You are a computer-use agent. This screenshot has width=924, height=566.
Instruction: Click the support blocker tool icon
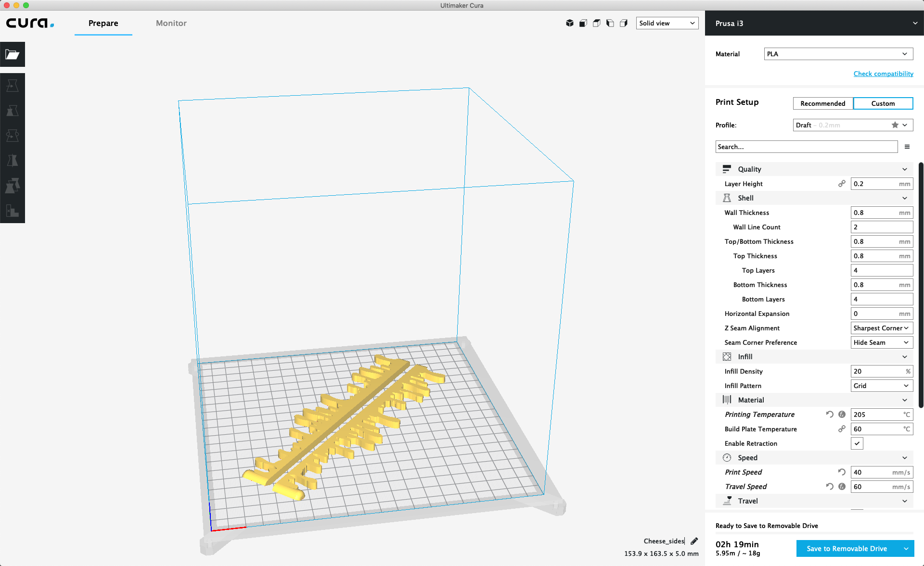point(13,211)
